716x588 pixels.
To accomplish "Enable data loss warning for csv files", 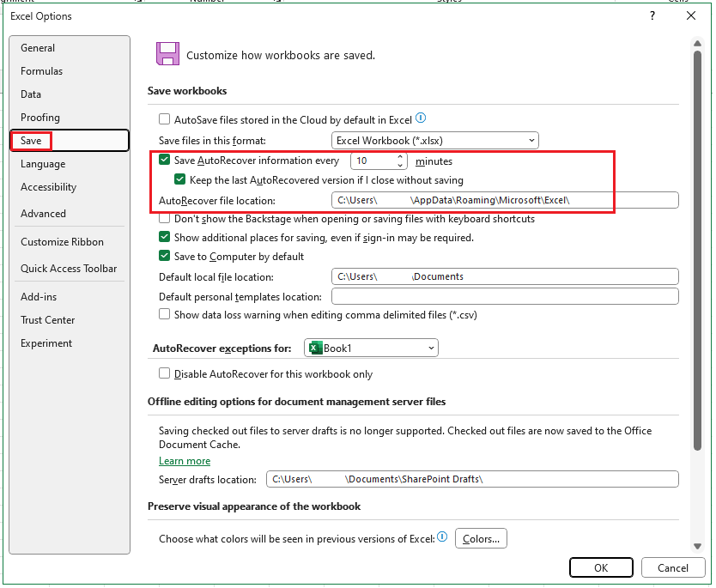I will point(164,314).
